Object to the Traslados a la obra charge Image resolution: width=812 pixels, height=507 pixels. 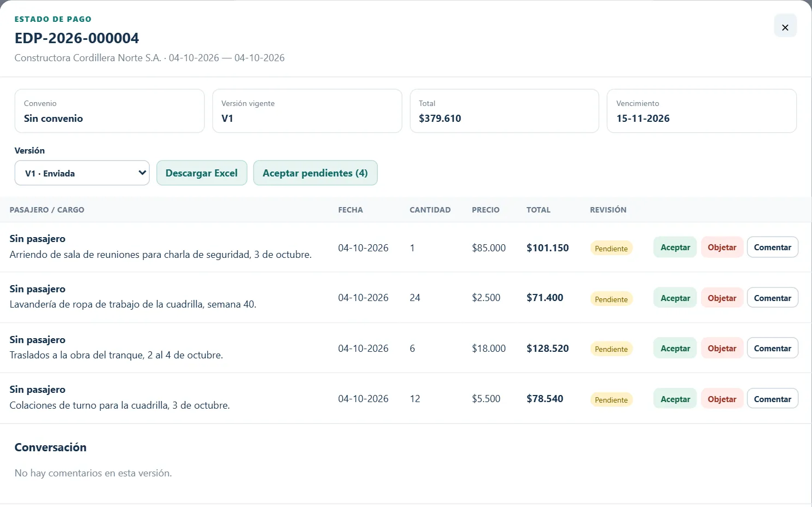pyautogui.click(x=722, y=348)
